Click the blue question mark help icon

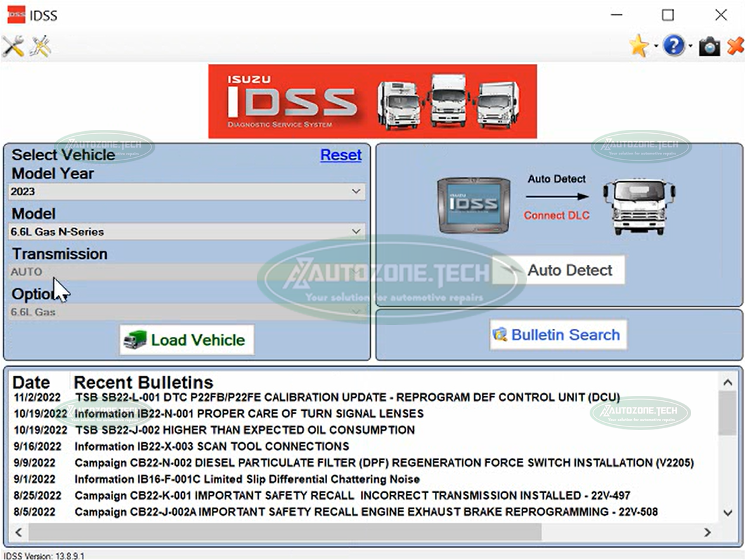673,46
